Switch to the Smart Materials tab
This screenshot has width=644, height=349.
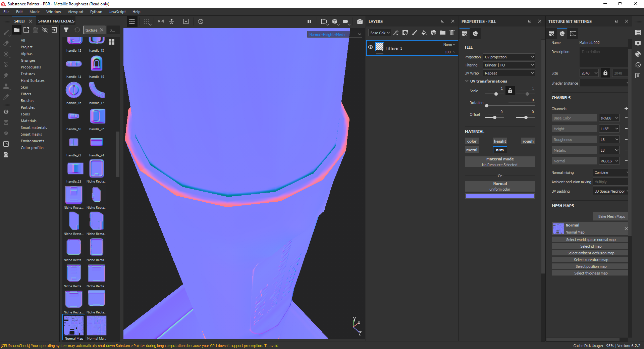pos(56,21)
